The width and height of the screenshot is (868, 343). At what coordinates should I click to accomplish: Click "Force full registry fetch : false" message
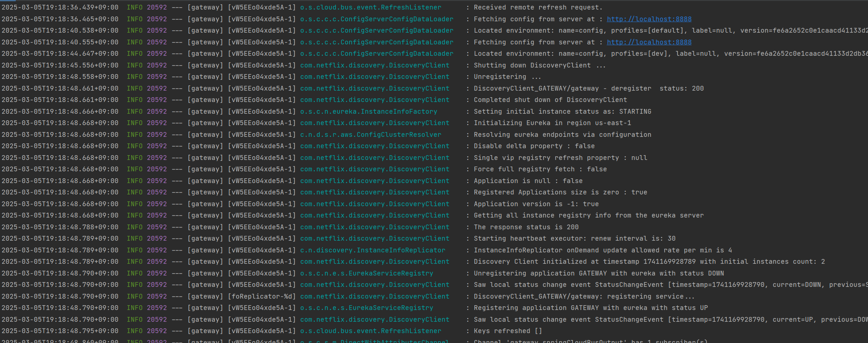[540, 169]
